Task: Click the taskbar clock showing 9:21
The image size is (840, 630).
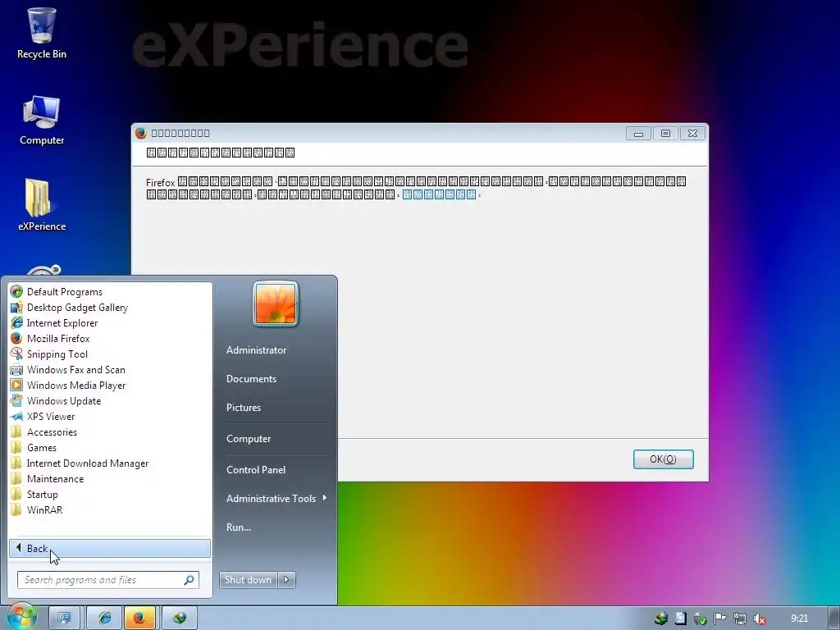Action: point(799,619)
